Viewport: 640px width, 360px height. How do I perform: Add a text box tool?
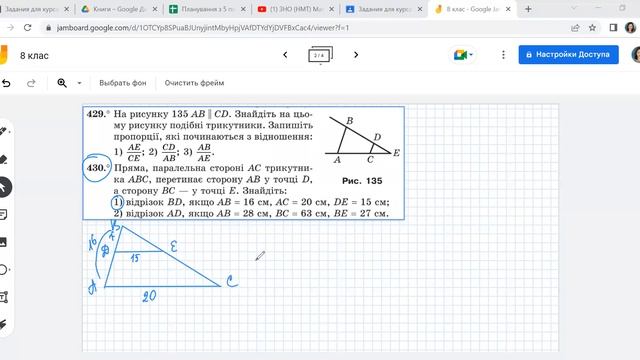point(3,297)
